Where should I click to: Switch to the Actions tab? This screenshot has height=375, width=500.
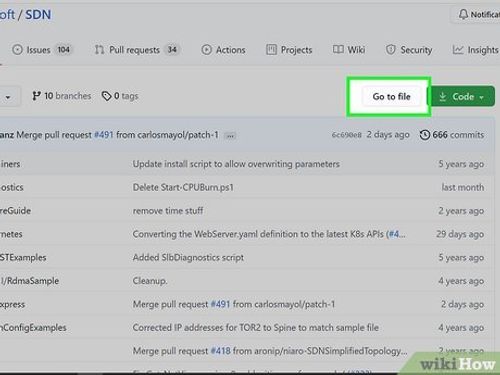click(x=223, y=50)
